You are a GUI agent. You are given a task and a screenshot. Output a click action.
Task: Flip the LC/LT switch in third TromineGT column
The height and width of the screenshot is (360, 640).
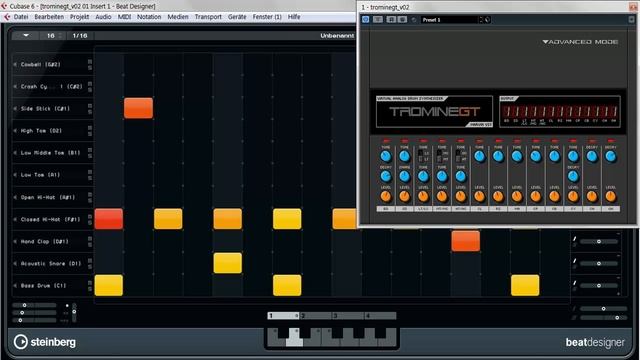[421, 156]
